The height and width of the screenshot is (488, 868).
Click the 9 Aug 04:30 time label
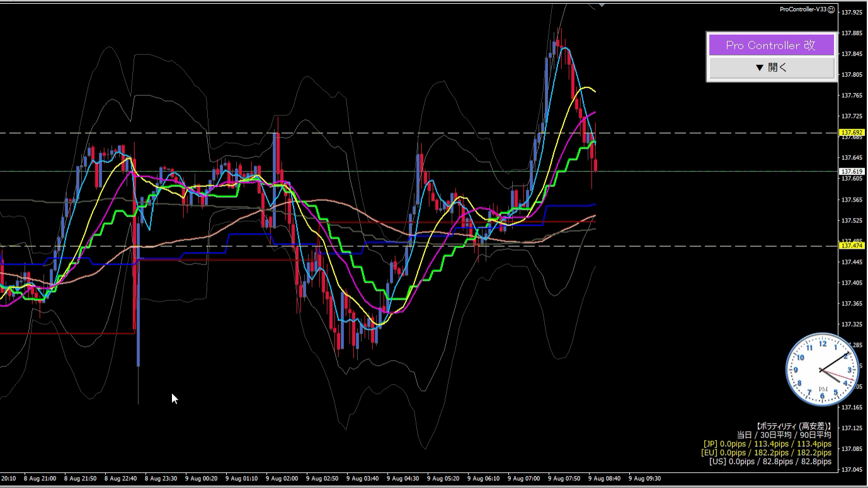tap(403, 479)
